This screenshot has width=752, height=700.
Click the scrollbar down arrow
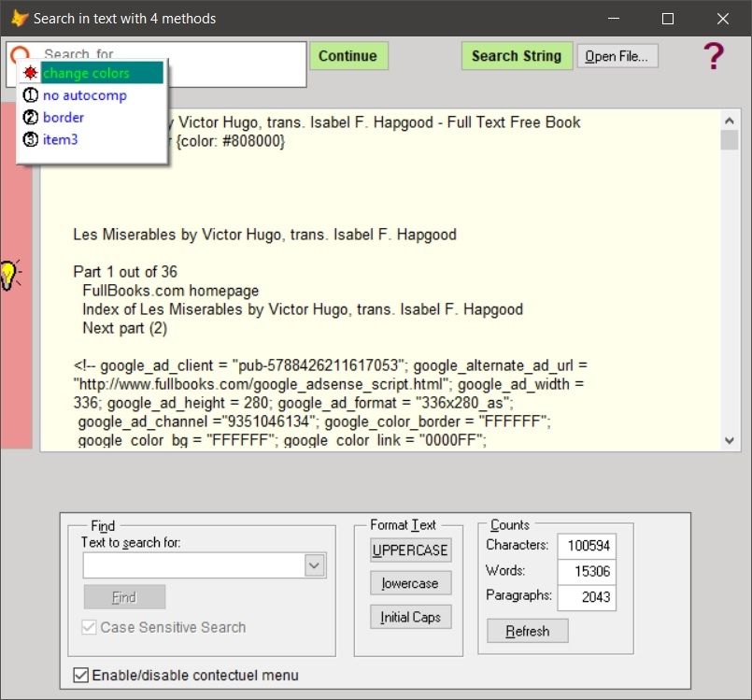(731, 438)
